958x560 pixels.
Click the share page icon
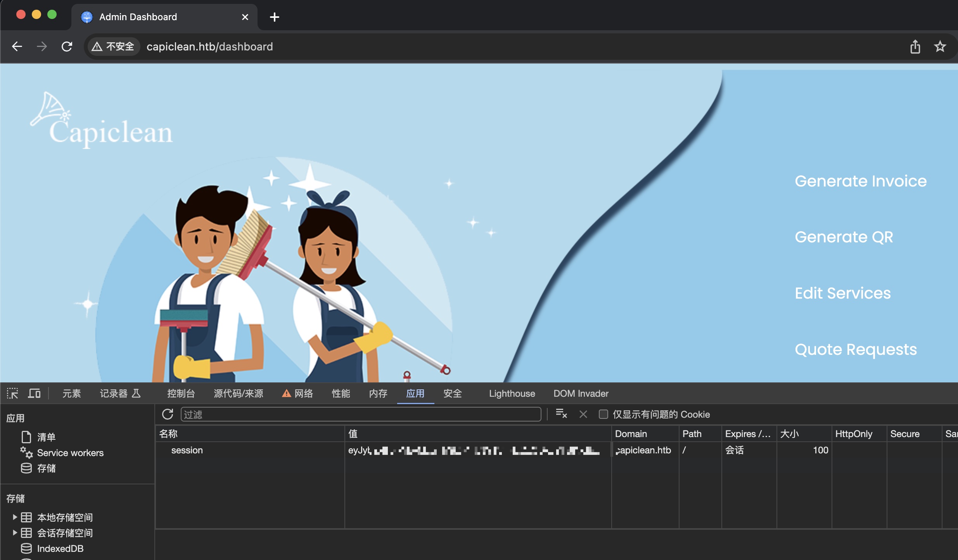[x=915, y=47]
